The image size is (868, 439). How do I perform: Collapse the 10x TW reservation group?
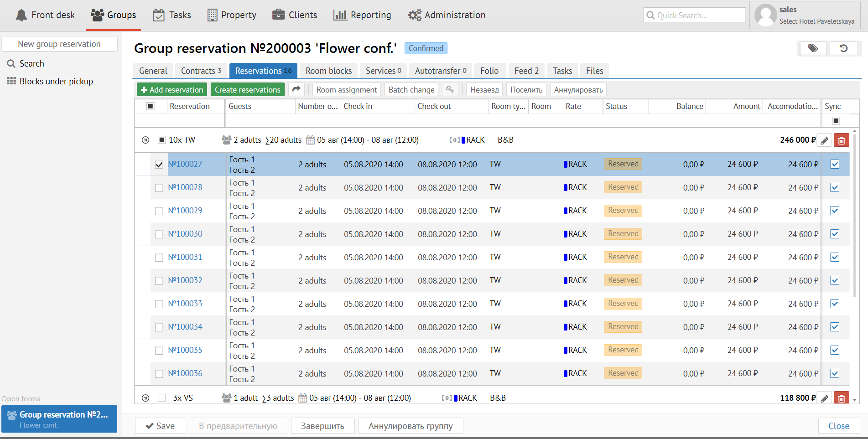pyautogui.click(x=146, y=140)
